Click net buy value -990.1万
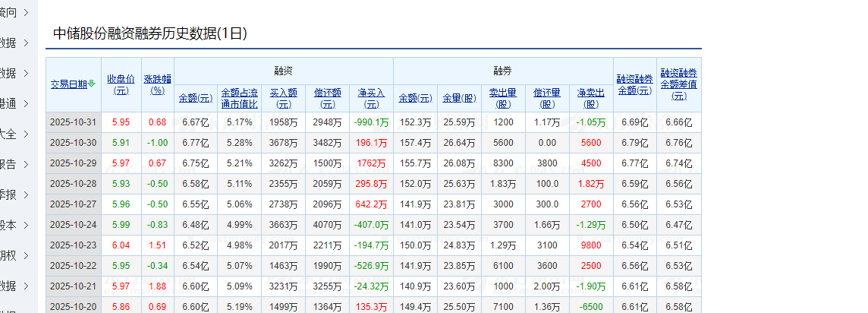The width and height of the screenshot is (868, 313). [372, 122]
